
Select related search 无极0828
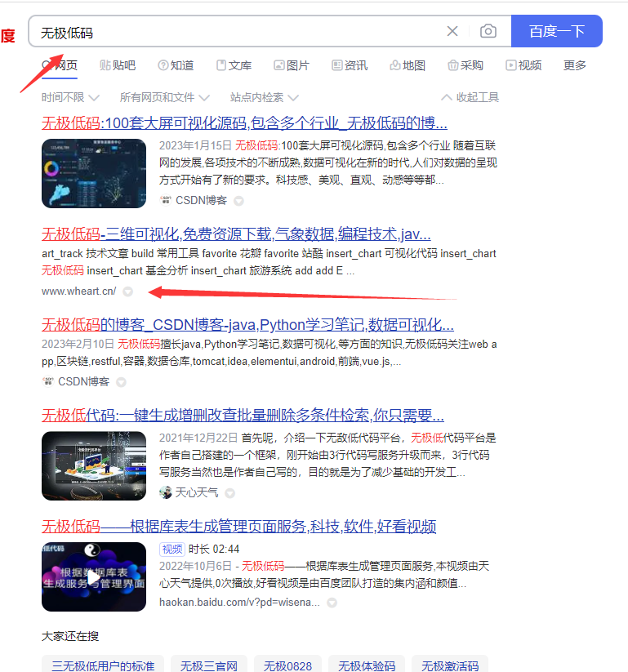point(287,665)
